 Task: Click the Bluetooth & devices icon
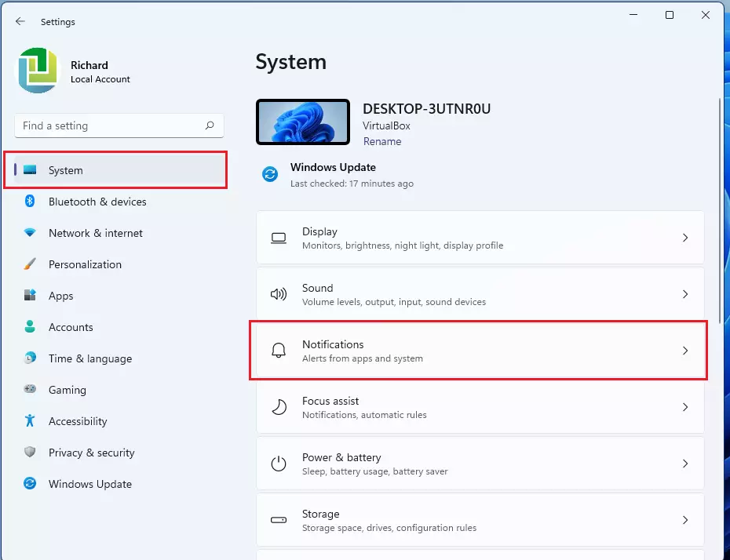click(30, 202)
